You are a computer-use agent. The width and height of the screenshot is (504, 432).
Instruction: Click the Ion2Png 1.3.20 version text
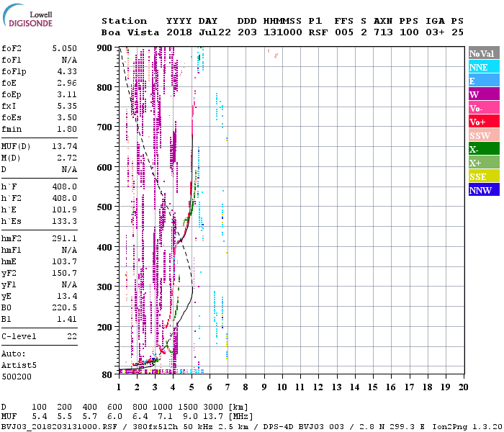coord(467,427)
